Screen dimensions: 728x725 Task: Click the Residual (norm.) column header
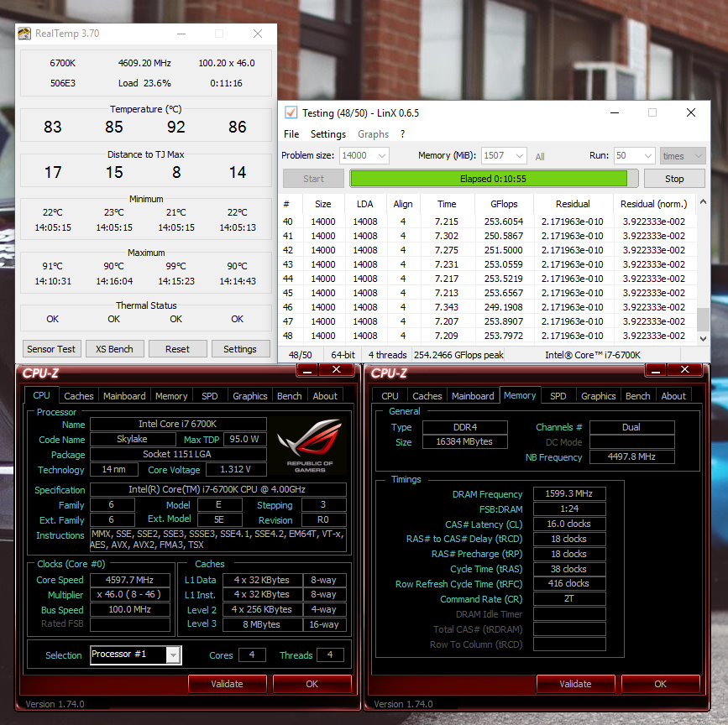654,204
